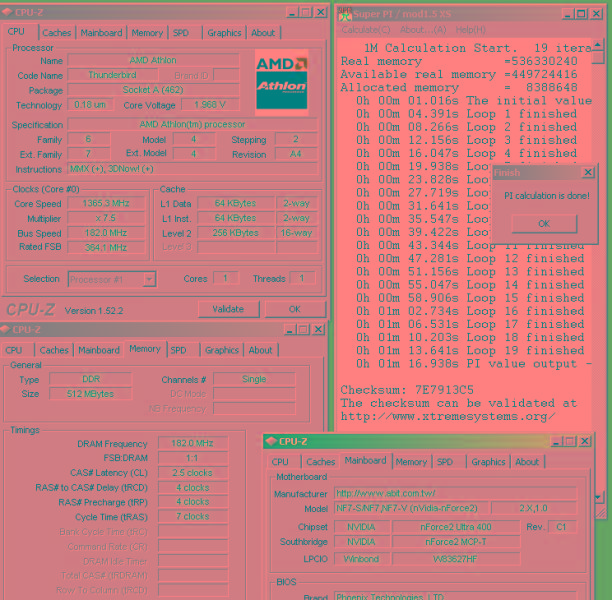
Task: Switch to Caches tab in top CPU-Z window
Action: [57, 33]
